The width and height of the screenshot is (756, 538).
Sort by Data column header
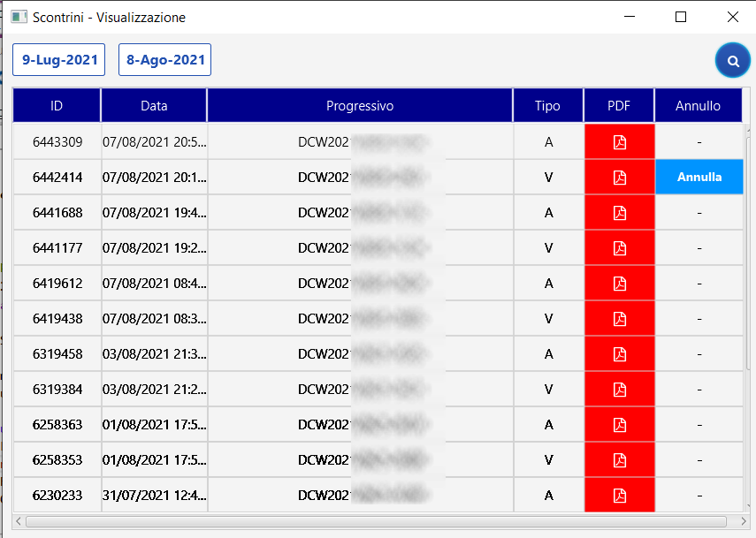(x=154, y=105)
